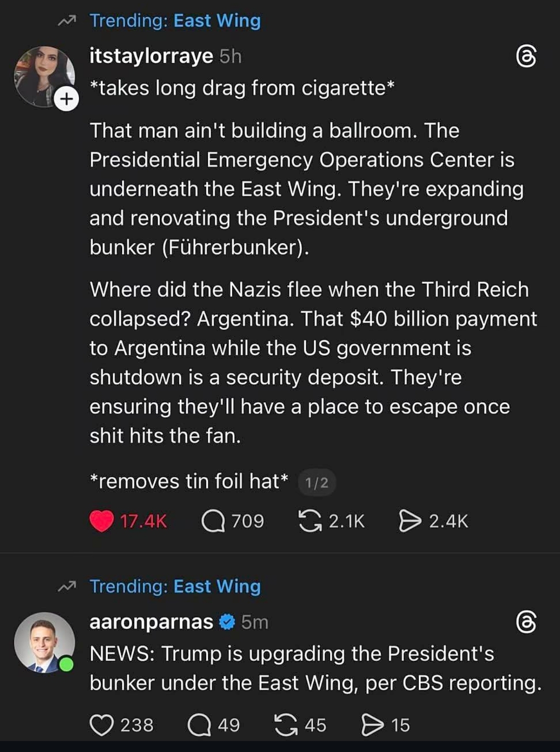Tap Threads logo on itstaylorraye's post

pos(526,56)
